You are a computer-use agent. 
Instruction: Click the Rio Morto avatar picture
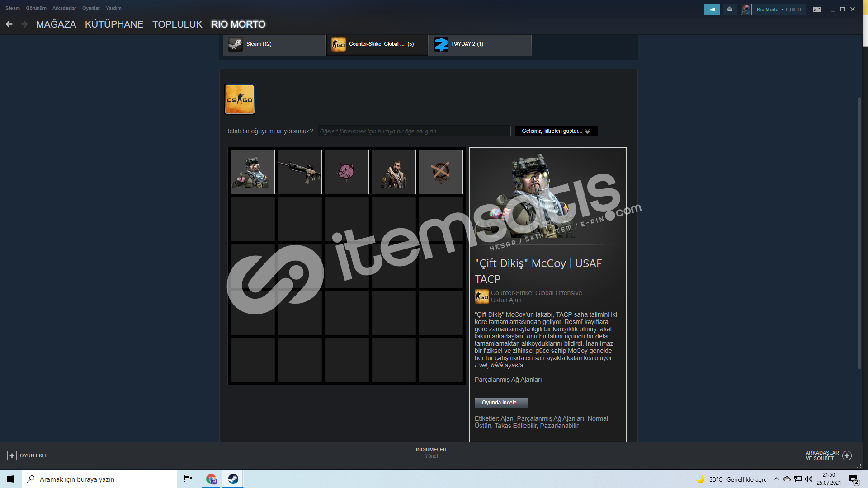click(x=745, y=9)
